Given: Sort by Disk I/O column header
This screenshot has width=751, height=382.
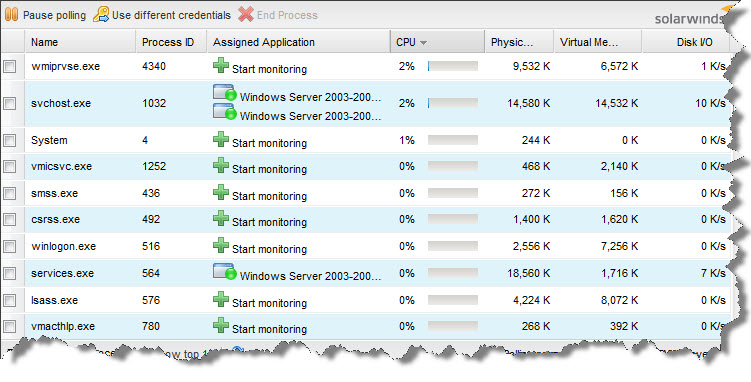Looking at the screenshot, I should click(x=686, y=42).
